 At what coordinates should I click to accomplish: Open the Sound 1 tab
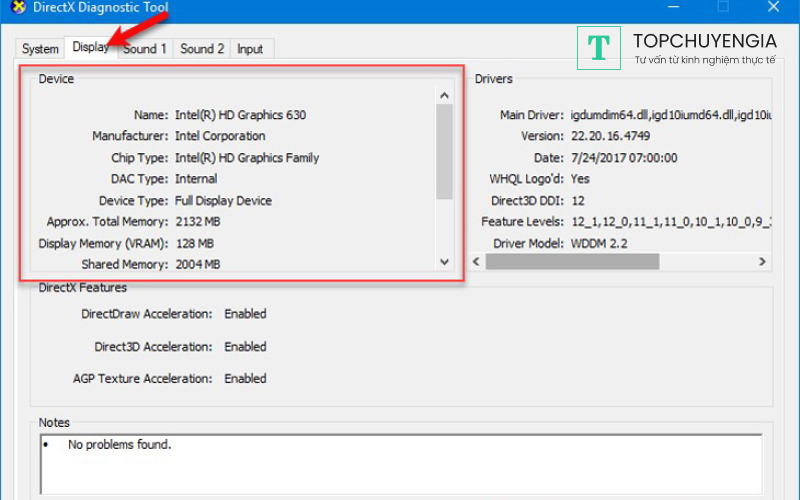145,49
